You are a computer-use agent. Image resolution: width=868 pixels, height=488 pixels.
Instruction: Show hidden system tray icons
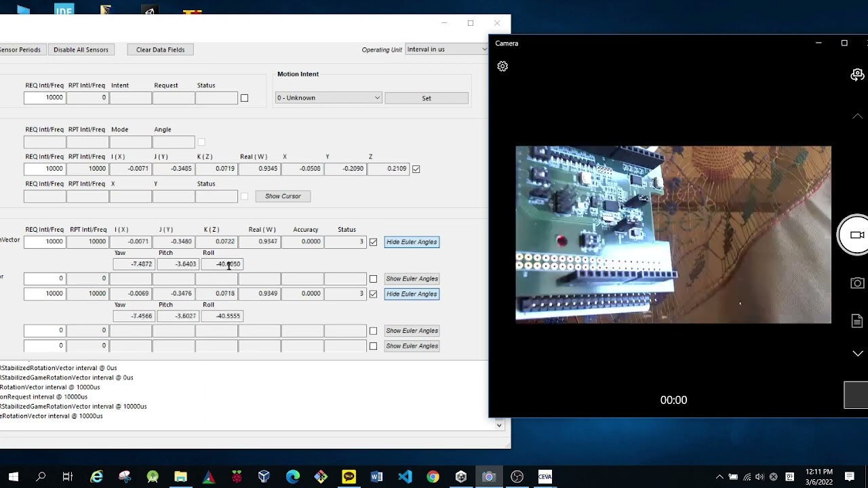[719, 476]
